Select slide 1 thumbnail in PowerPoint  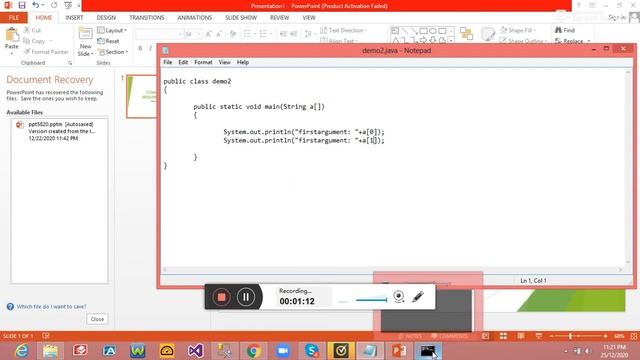(142, 97)
